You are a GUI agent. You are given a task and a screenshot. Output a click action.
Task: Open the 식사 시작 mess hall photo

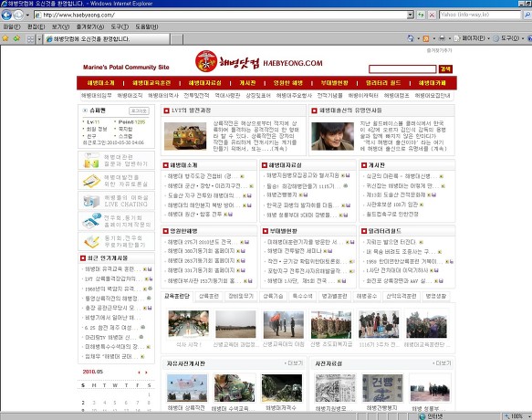(x=189, y=324)
